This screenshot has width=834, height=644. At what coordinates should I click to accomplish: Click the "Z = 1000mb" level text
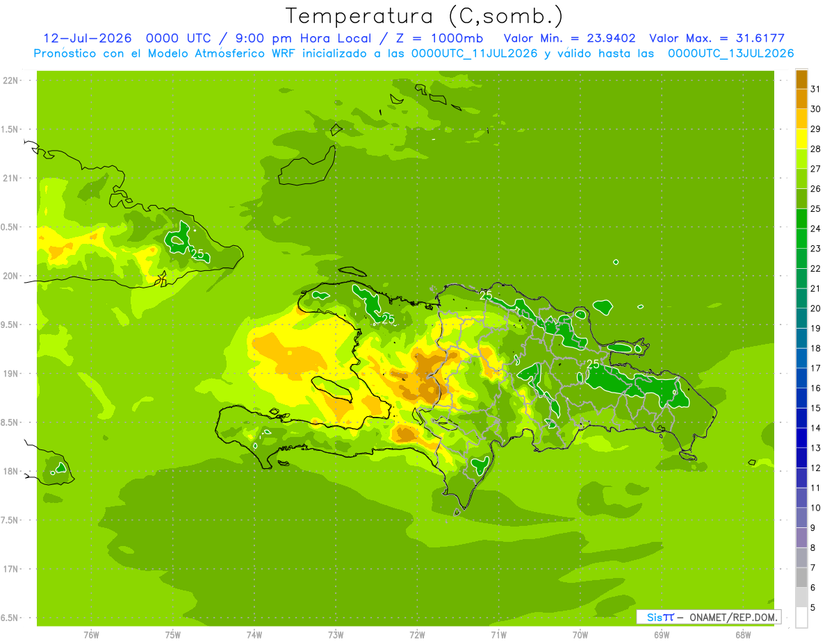[440, 38]
